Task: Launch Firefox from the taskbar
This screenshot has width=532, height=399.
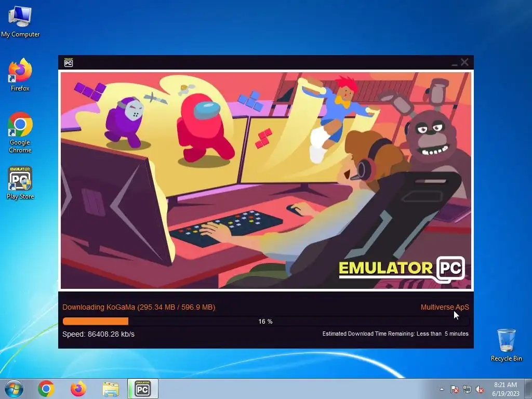Action: click(x=78, y=389)
